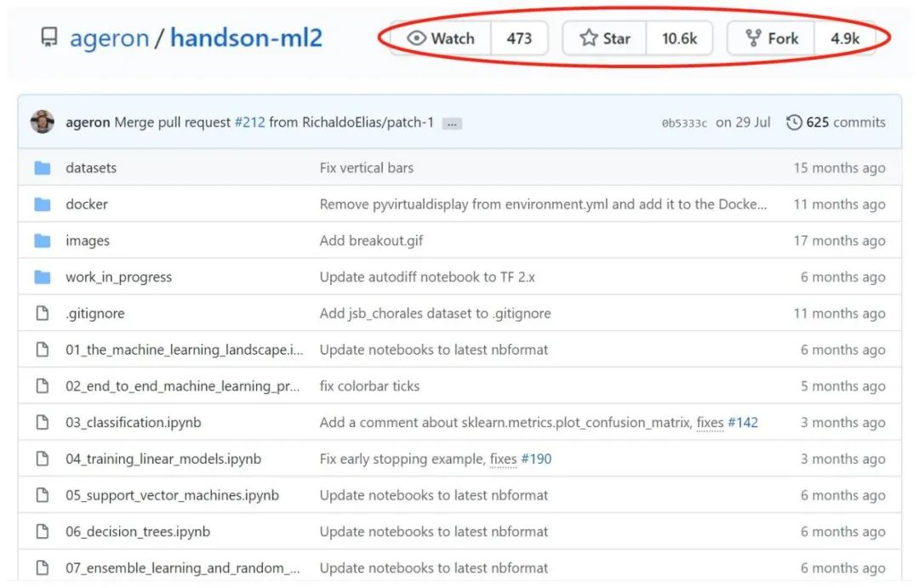Screen dimensions: 919x588
Task: Open the images folder
Action: (88, 241)
